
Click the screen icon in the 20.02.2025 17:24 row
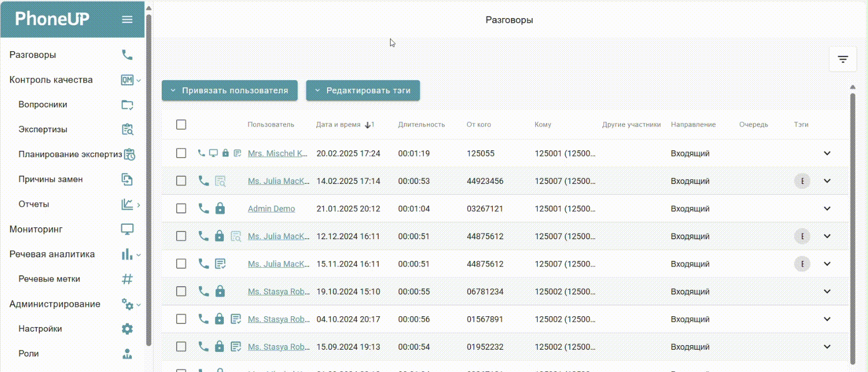click(213, 153)
